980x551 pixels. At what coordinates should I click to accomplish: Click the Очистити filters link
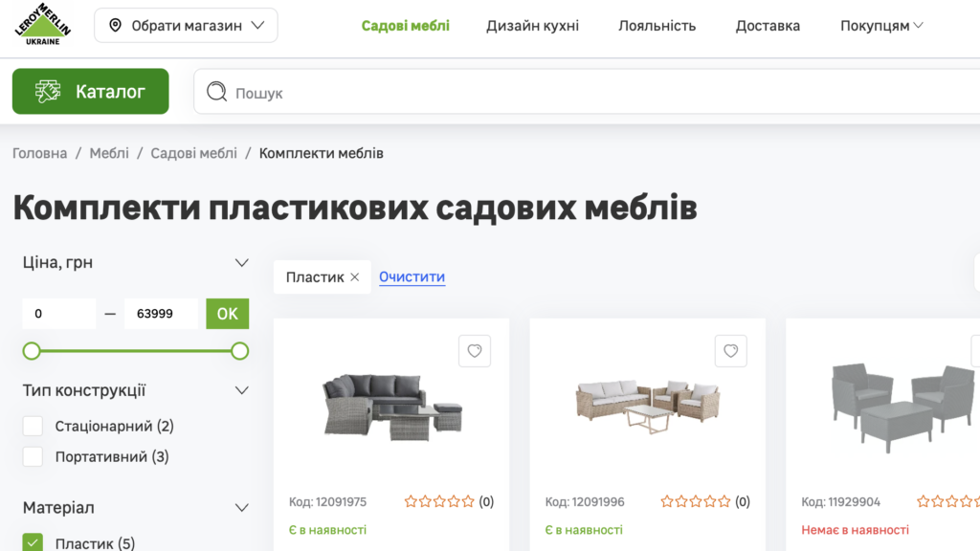point(412,276)
